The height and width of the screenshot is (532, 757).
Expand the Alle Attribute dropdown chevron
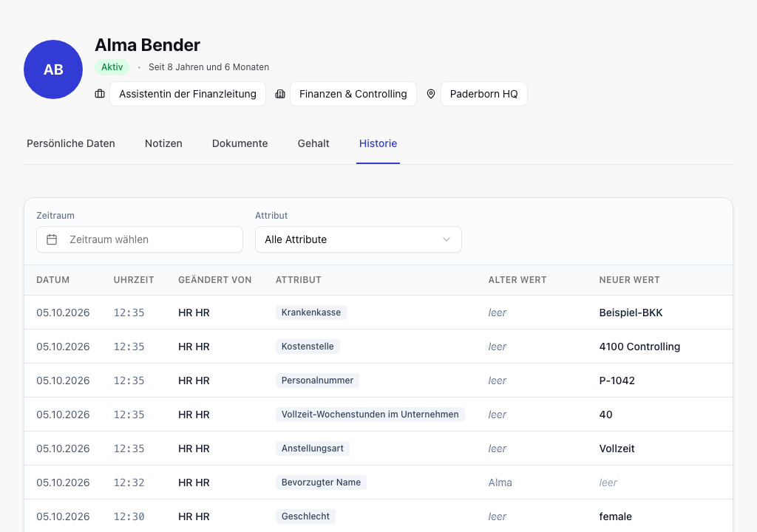click(447, 239)
